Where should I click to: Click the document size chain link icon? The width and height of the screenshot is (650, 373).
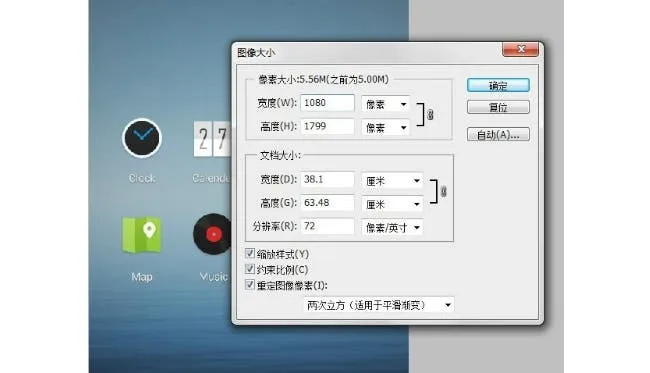(444, 191)
